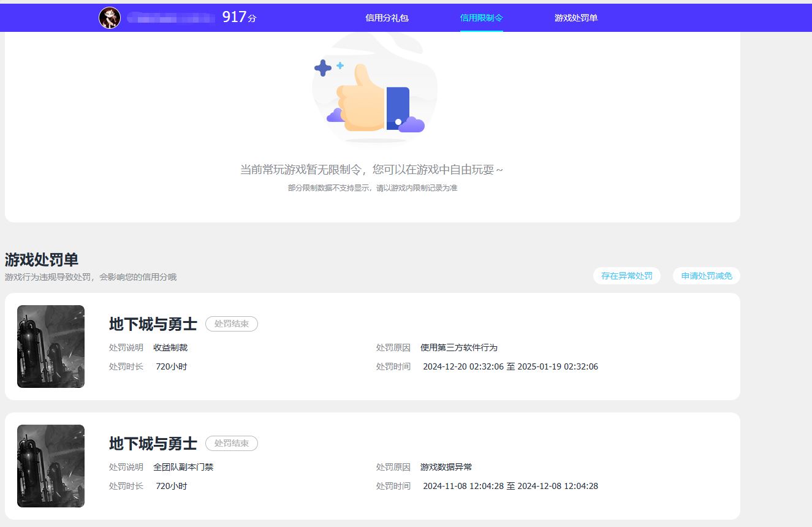Click the 917分 credit score
This screenshot has width=812, height=527.
pos(239,18)
